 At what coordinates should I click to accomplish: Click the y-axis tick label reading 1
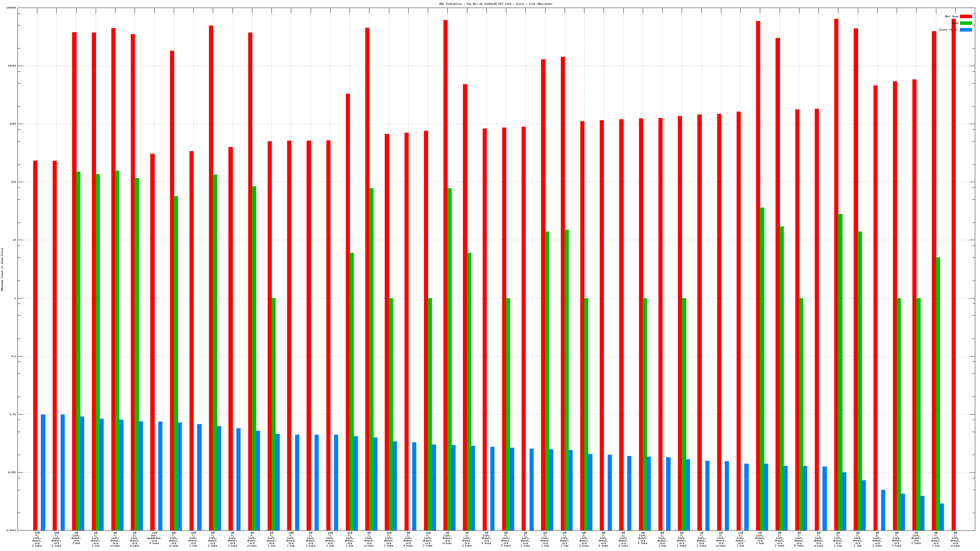(15, 298)
